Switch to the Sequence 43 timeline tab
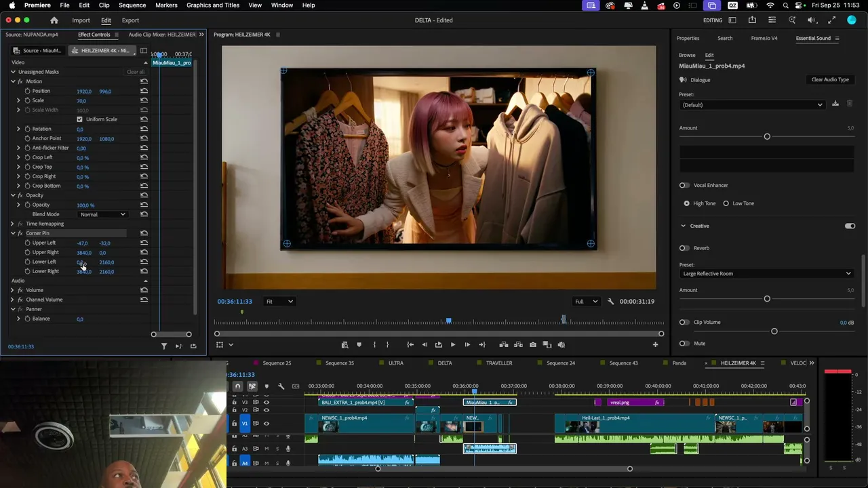 pos(623,363)
